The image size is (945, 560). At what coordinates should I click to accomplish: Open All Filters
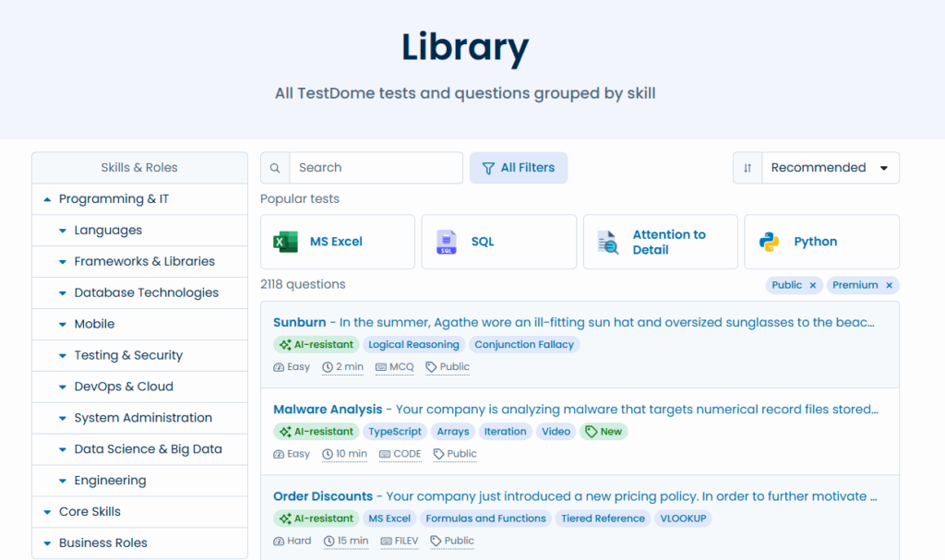point(519,168)
